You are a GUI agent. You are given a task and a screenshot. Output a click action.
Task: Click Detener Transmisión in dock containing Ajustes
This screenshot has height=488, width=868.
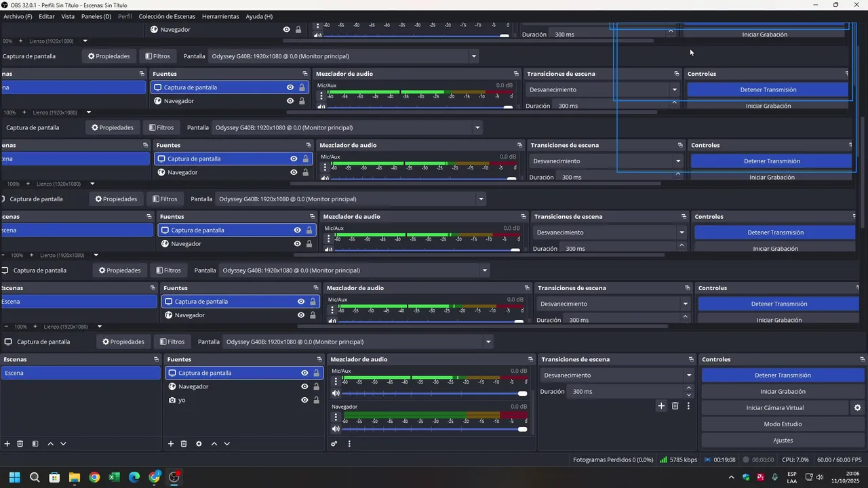(x=783, y=375)
